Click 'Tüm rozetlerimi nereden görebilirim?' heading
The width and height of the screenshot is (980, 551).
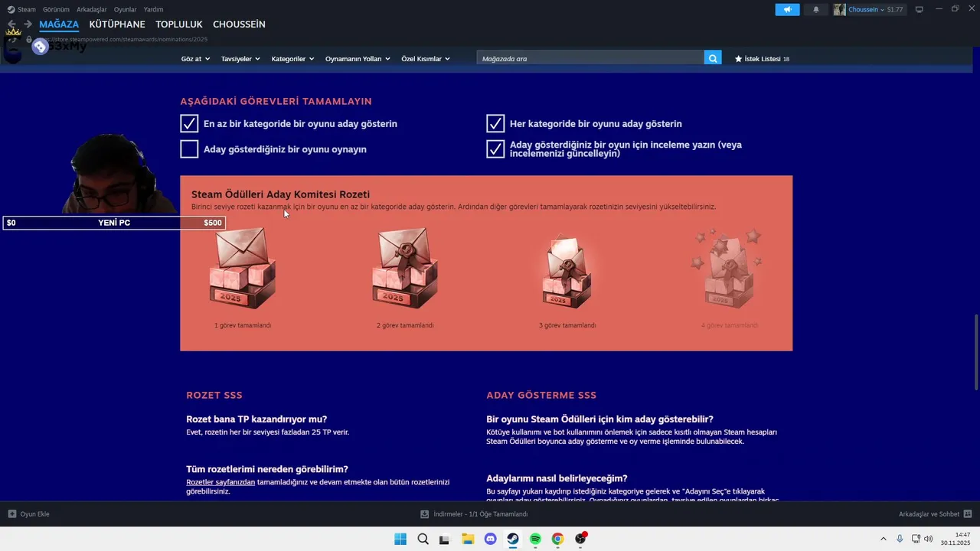(267, 469)
